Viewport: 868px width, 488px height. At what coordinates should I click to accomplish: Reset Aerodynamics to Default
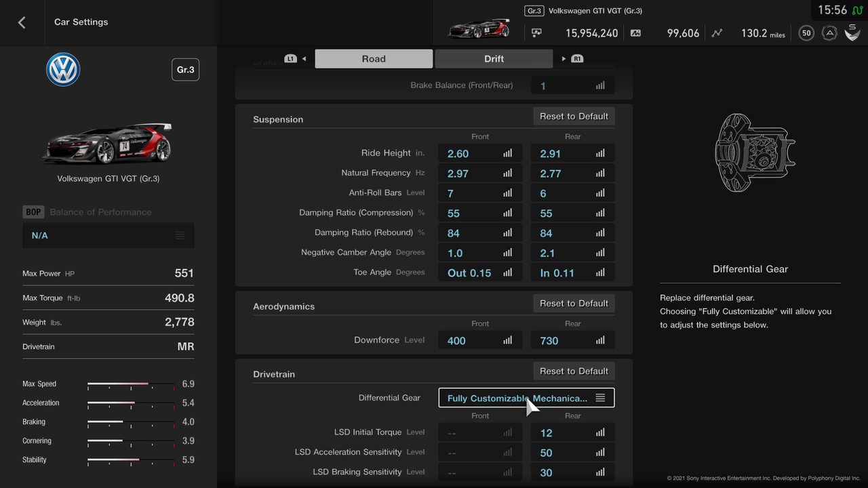click(574, 304)
